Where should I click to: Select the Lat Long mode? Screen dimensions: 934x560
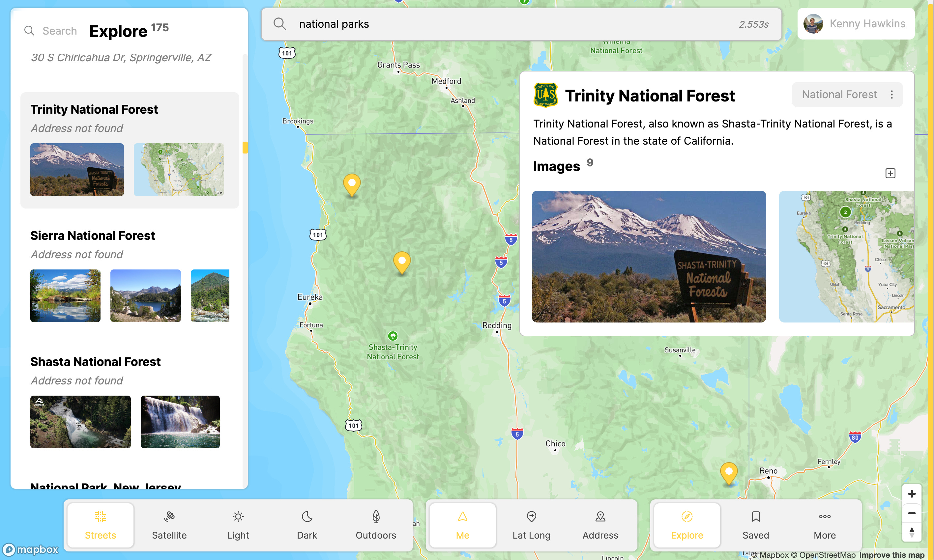point(531,525)
